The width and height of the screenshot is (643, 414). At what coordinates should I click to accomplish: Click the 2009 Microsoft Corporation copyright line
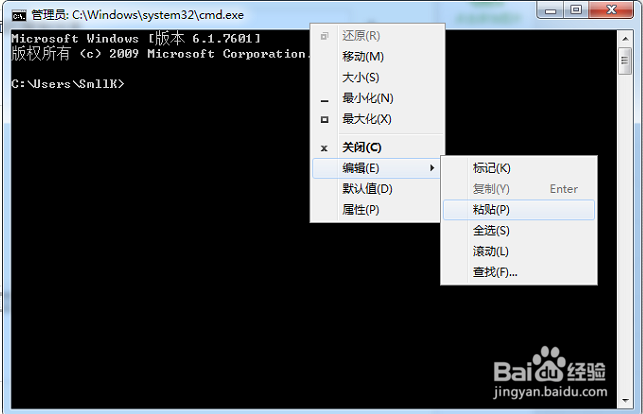tap(161, 54)
